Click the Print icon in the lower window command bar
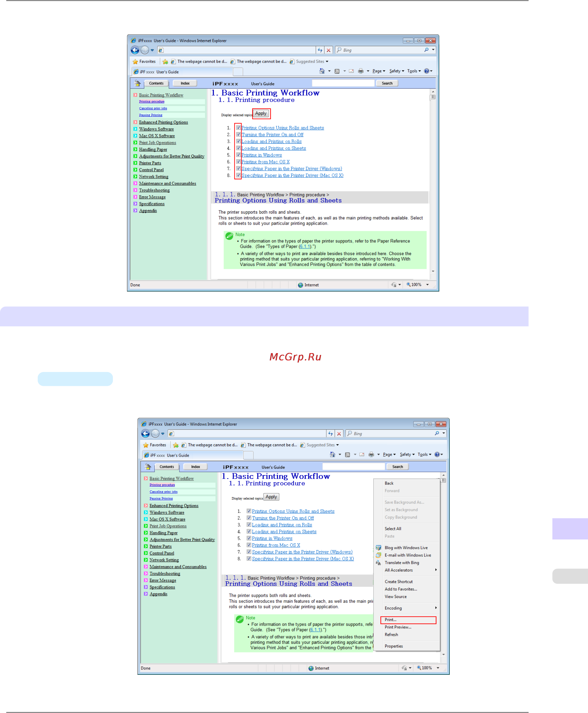Viewport: 588px width, 713px height. point(371,455)
